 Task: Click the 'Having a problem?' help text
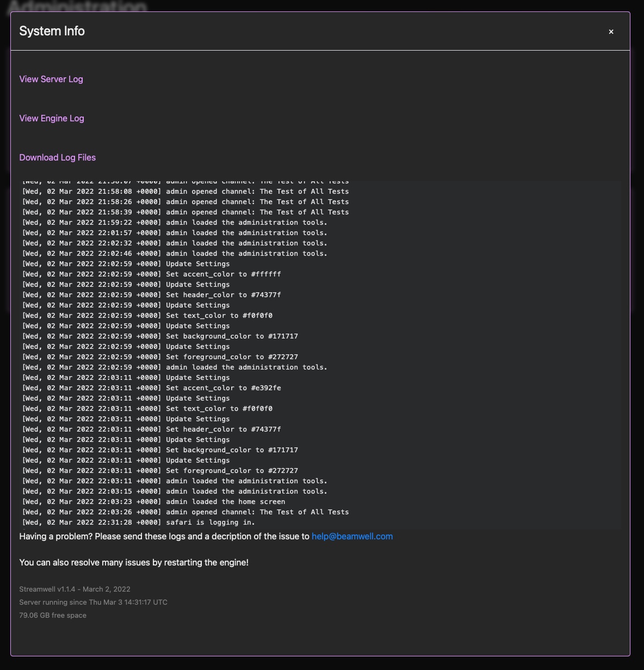[x=164, y=536]
